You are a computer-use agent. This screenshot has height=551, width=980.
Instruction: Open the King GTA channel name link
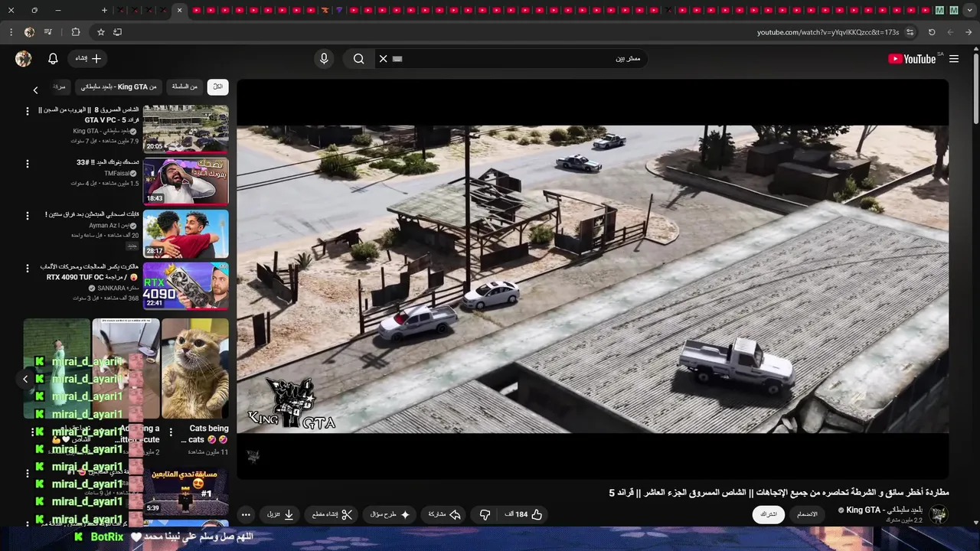(884, 510)
